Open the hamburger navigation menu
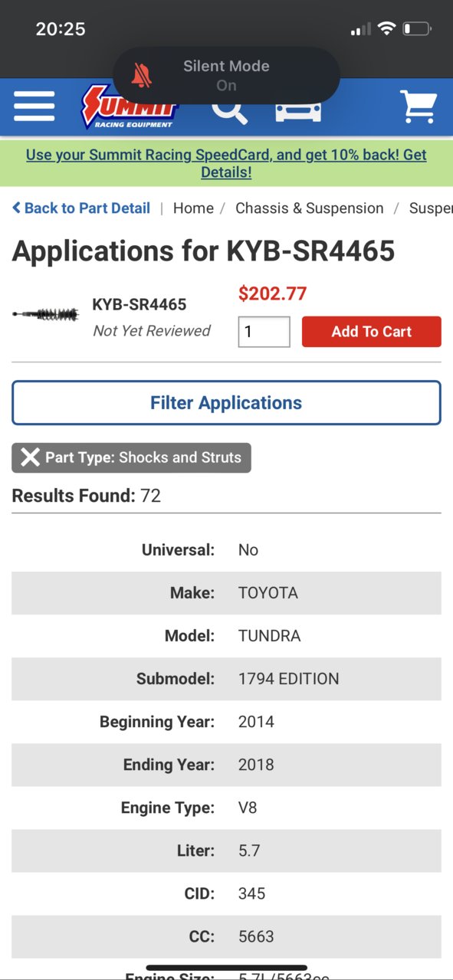The width and height of the screenshot is (453, 980). 34,107
